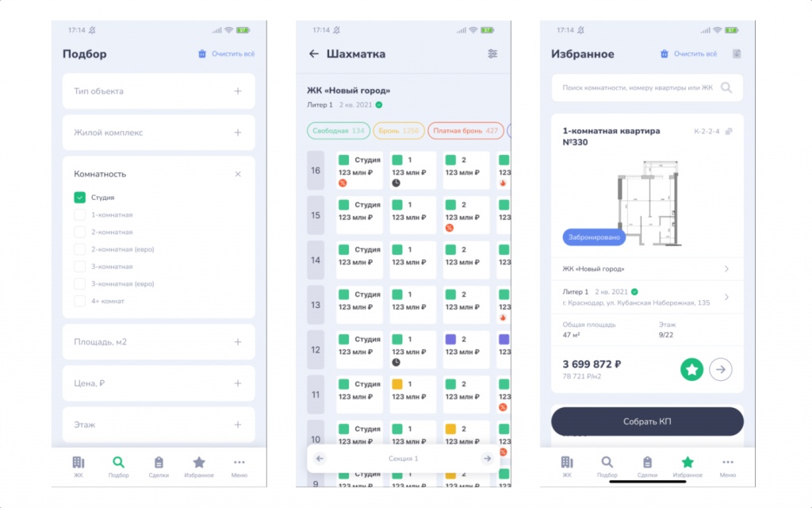This screenshot has width=812, height=508.
Task: Go to next section arrow beside Секция 1
Action: click(x=487, y=458)
